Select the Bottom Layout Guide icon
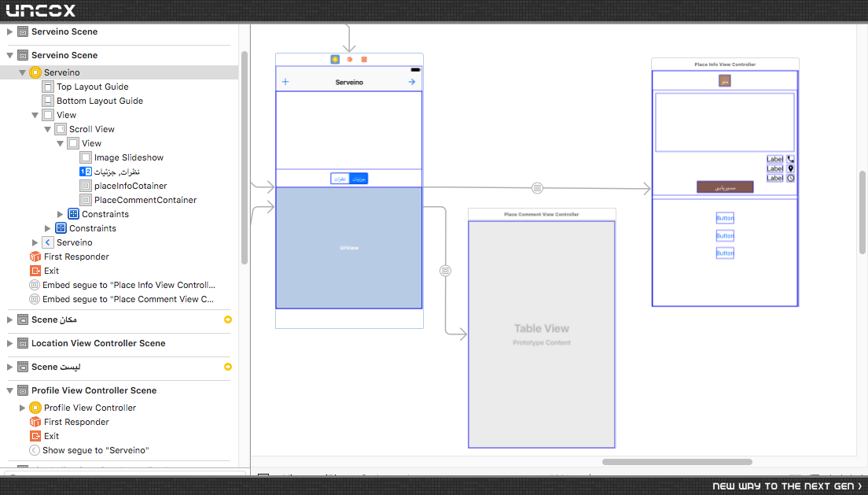This screenshot has width=868, height=495. pyautogui.click(x=48, y=101)
